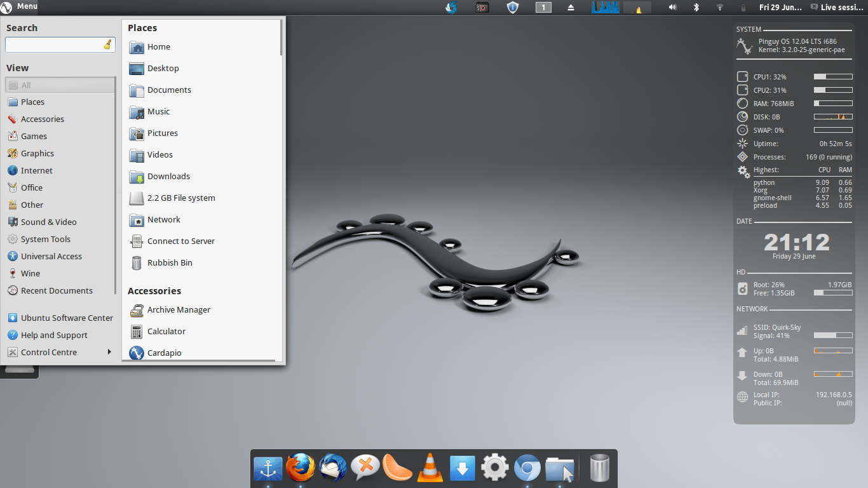Click workspace switcher number 1

[x=543, y=8]
